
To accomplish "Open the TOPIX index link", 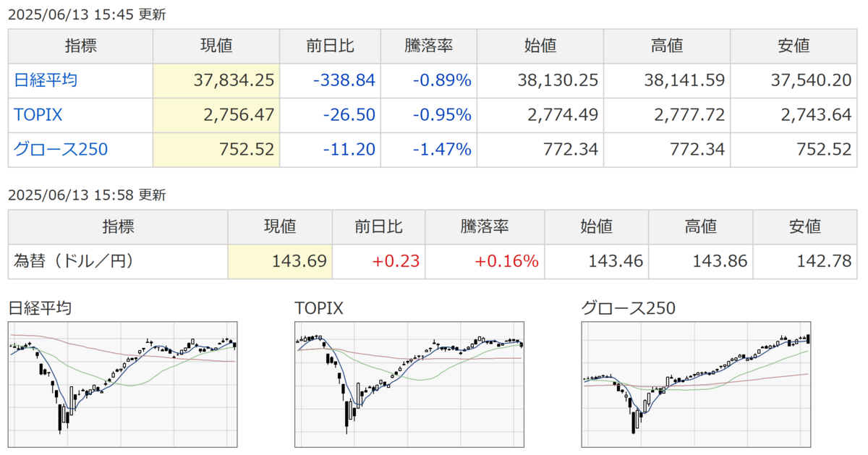I will pyautogui.click(x=38, y=115).
